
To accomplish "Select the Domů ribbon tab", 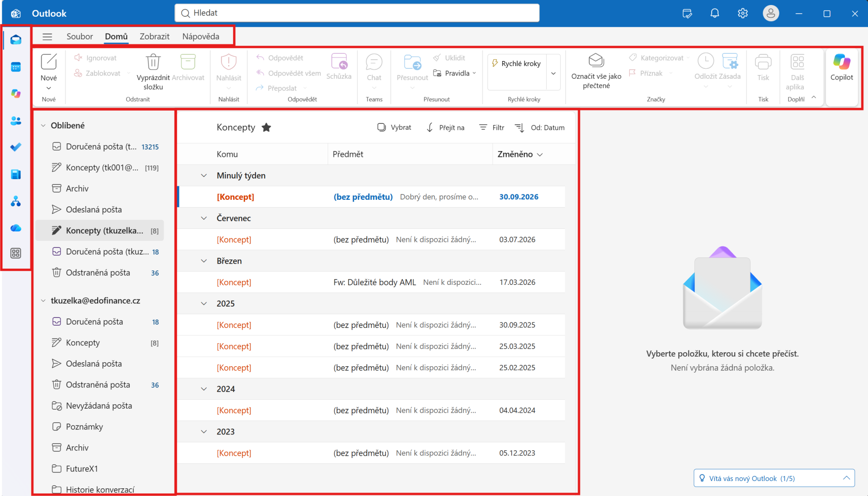I will coord(116,37).
